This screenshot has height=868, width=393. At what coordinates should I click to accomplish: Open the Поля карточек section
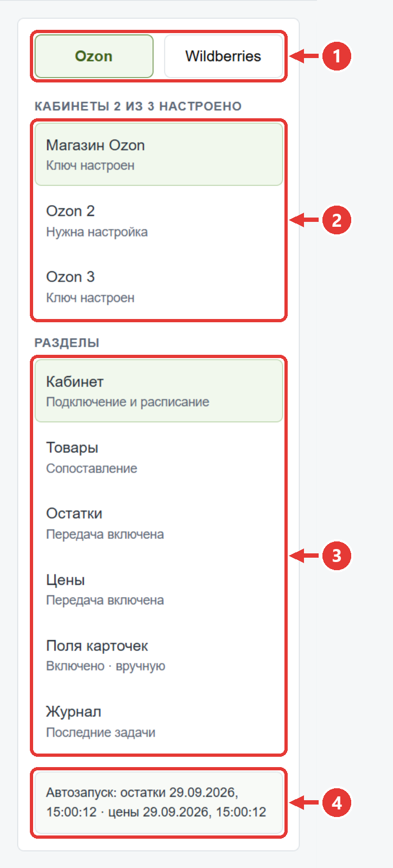pyautogui.click(x=159, y=655)
